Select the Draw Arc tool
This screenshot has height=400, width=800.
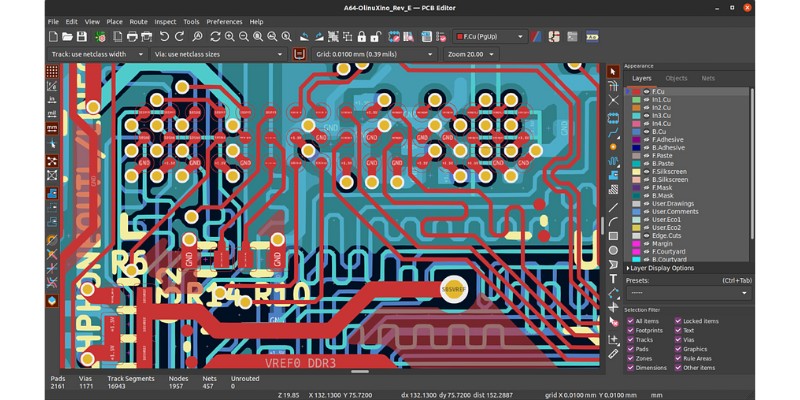click(x=613, y=221)
